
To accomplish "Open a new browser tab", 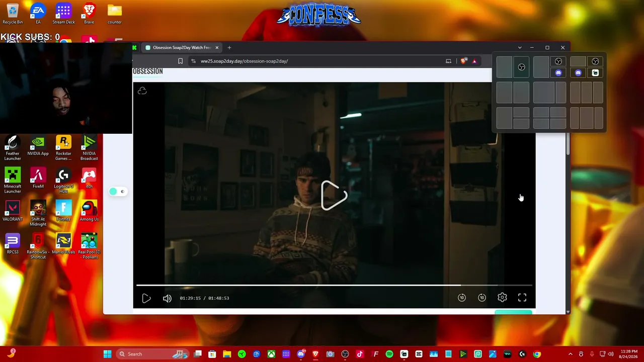I will click(x=229, y=48).
